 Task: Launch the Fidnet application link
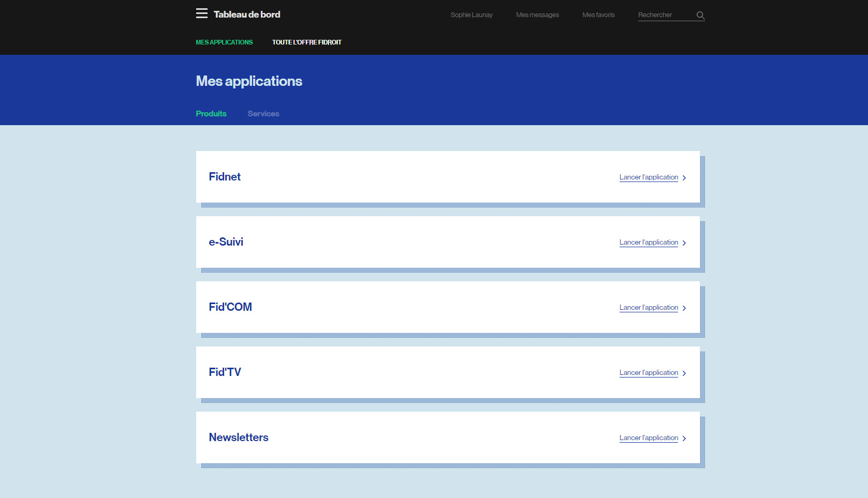coord(649,177)
